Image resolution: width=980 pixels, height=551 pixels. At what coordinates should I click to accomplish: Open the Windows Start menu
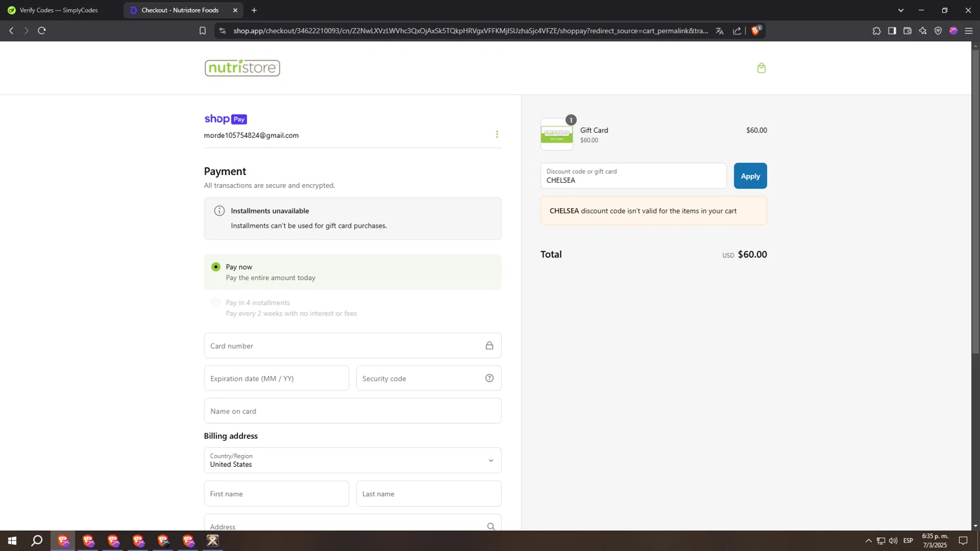12,541
